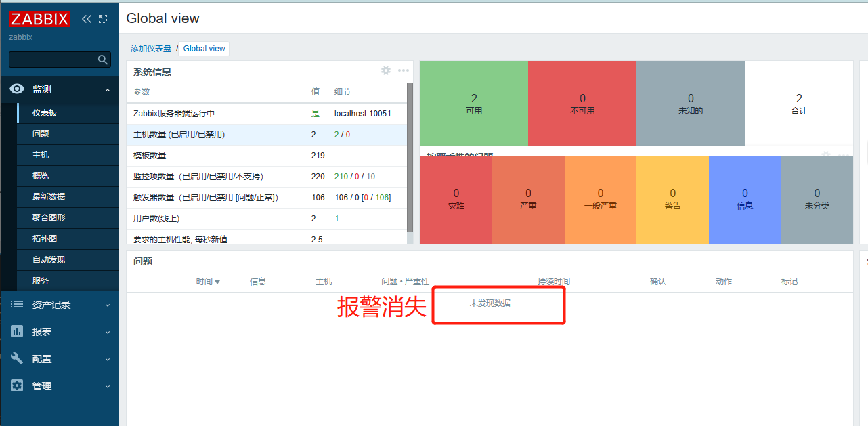Click 持续时间 column header
This screenshot has width=868, height=426.
554,282
